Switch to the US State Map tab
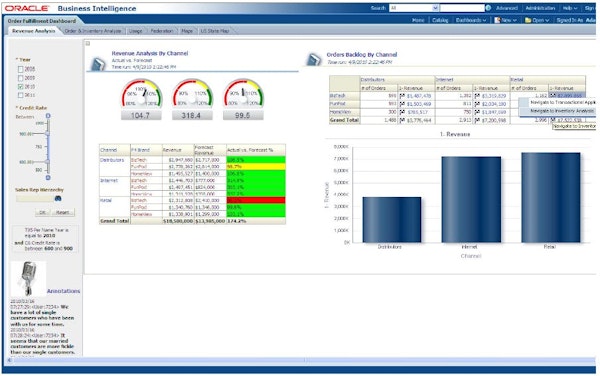Screen dimensions: 600x376 click(215, 31)
